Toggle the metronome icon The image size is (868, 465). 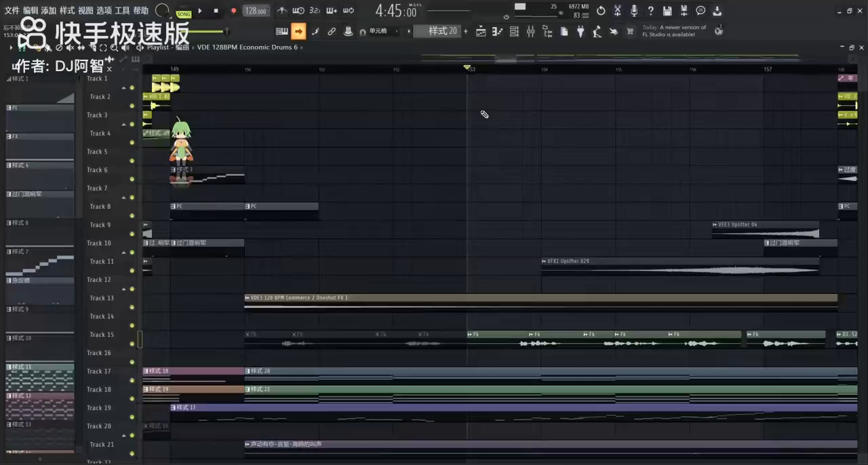282,11
